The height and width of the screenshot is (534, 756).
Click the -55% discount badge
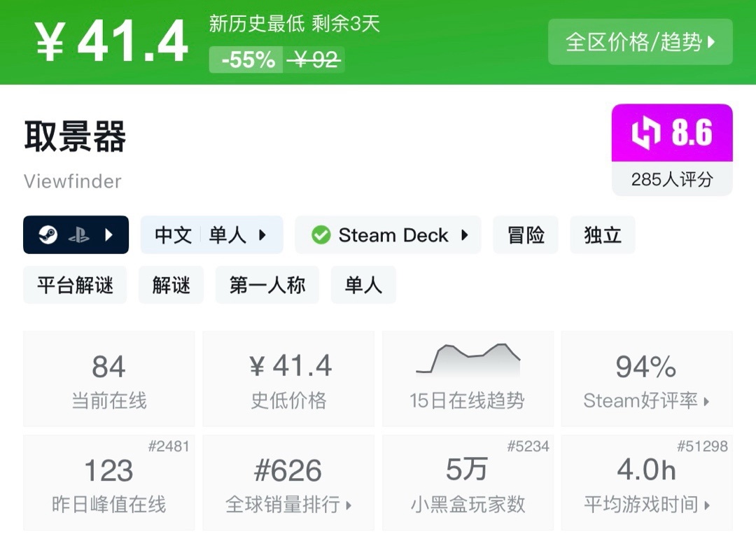tap(248, 60)
